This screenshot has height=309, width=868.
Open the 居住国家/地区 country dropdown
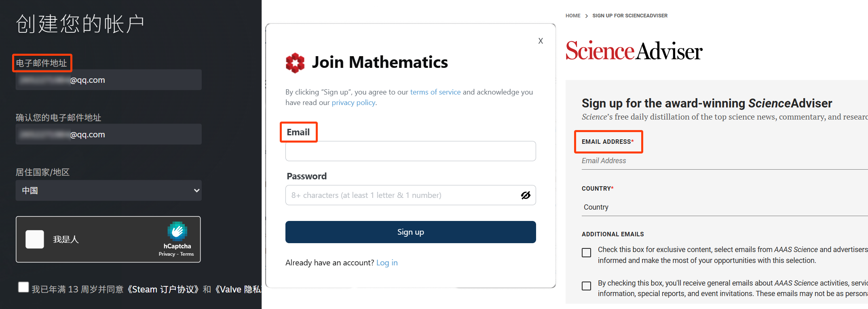108,191
